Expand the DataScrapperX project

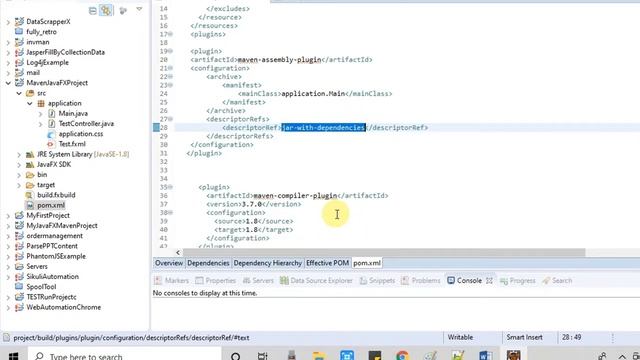[8, 22]
